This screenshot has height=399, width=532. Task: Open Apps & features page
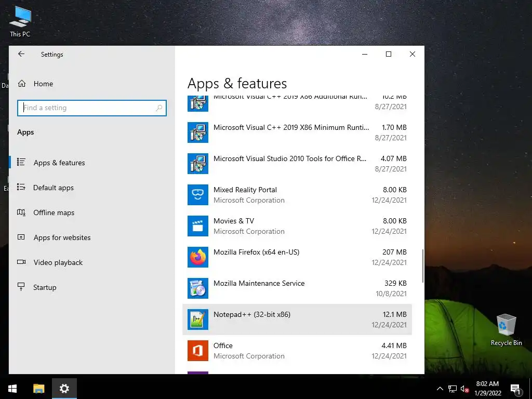(59, 163)
